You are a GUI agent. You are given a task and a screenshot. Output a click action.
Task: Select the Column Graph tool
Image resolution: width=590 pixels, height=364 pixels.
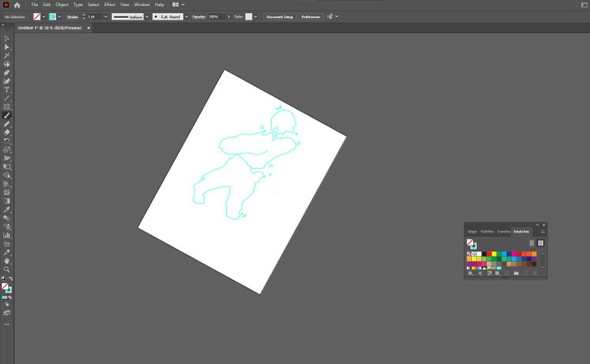coord(7,236)
